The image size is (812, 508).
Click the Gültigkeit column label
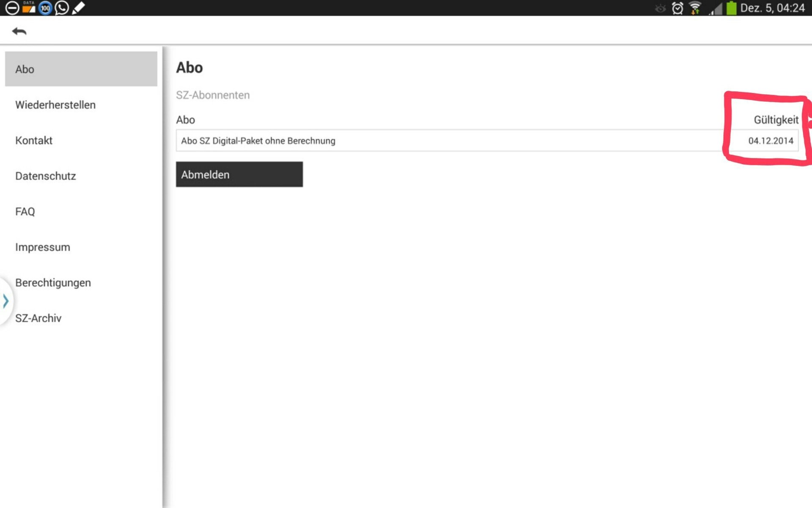click(x=776, y=120)
